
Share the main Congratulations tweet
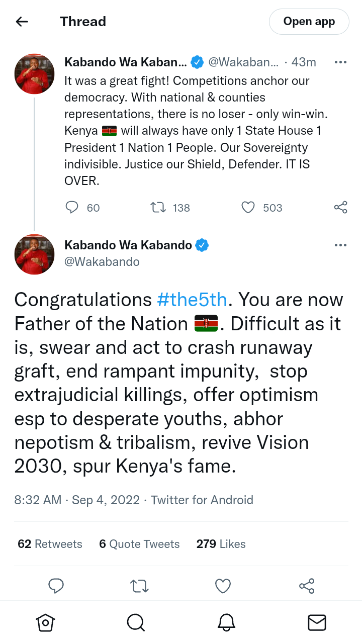coord(306,586)
